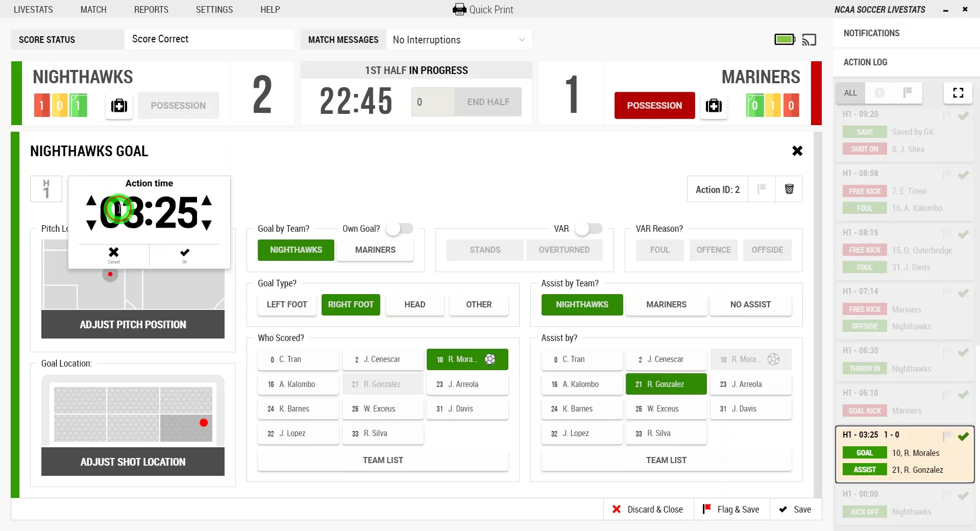Filter action log by flagged entries
Image resolution: width=980 pixels, height=531 pixels.
click(907, 93)
